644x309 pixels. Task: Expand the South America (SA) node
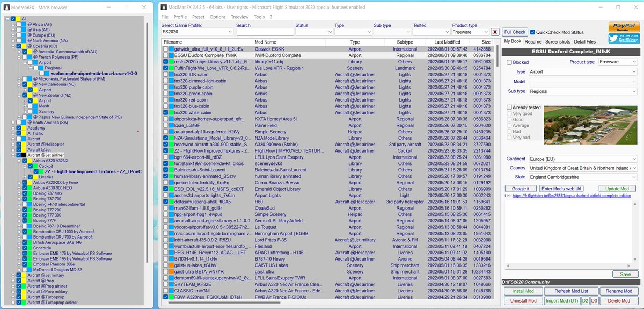pyautogui.click(x=13, y=123)
